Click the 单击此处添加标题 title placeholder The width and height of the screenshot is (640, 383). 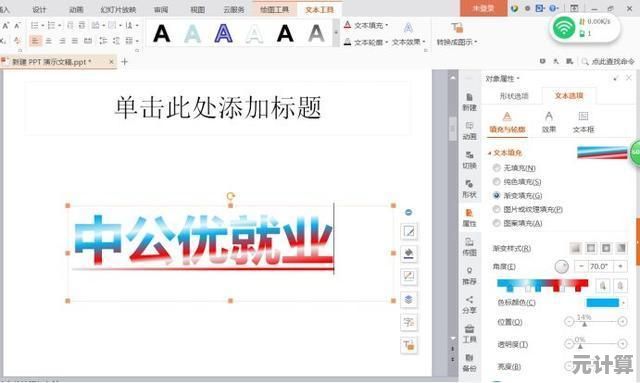point(218,108)
